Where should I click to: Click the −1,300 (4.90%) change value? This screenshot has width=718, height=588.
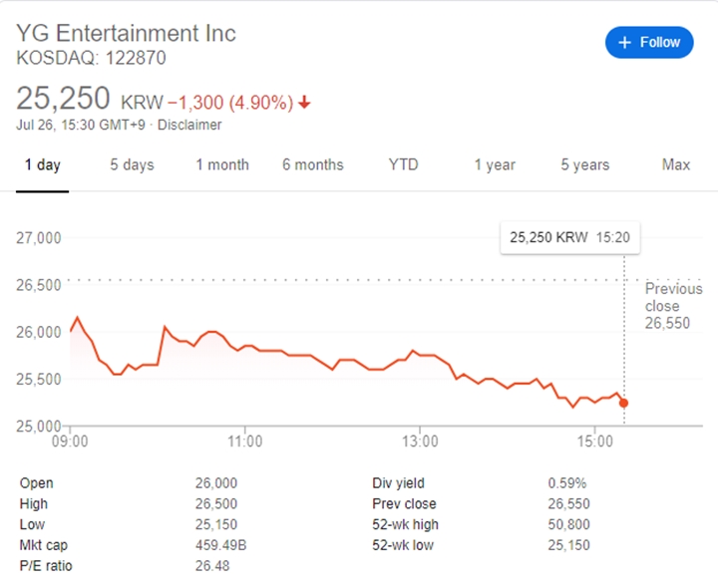pos(230,103)
